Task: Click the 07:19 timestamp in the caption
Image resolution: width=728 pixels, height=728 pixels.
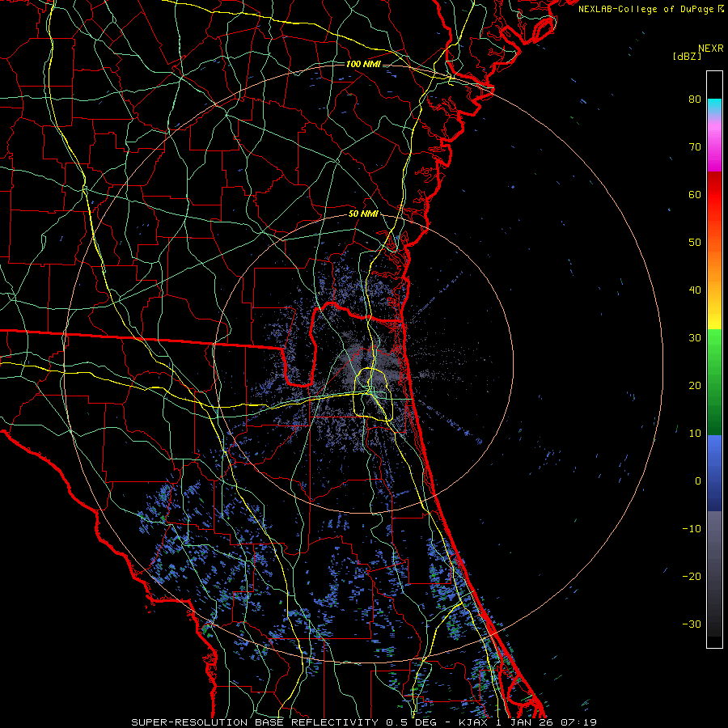Action: coord(578,722)
